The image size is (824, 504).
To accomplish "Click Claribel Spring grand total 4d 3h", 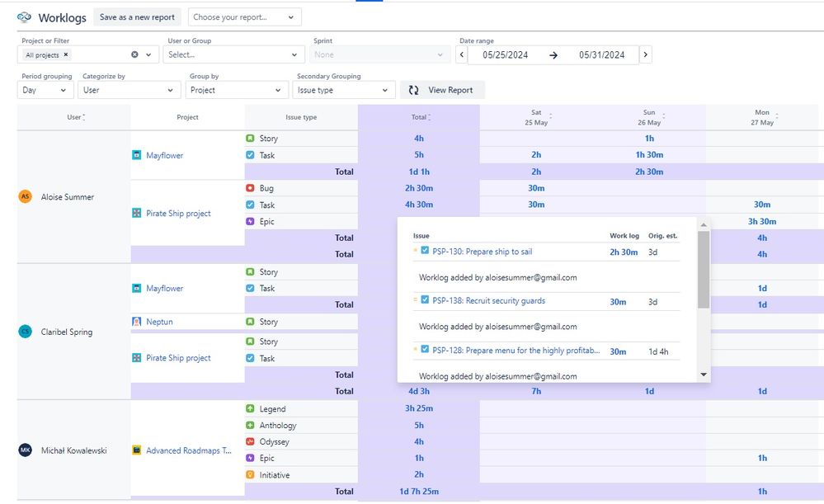I will point(419,391).
